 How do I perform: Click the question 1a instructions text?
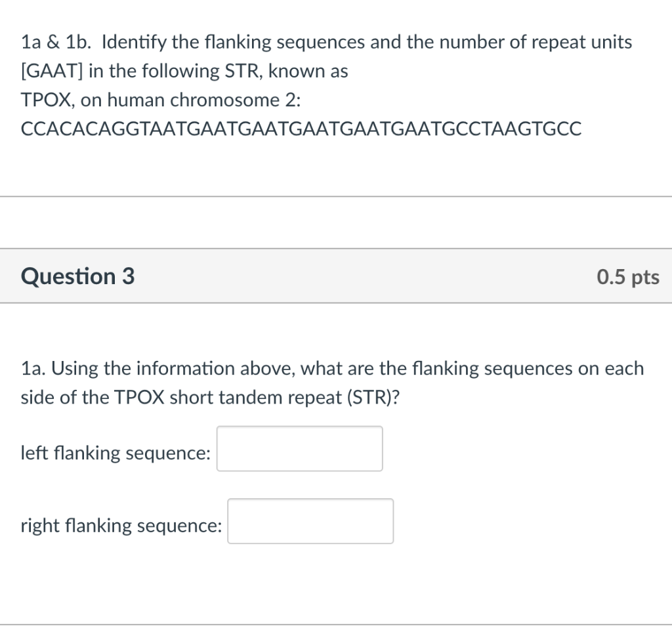331,383
